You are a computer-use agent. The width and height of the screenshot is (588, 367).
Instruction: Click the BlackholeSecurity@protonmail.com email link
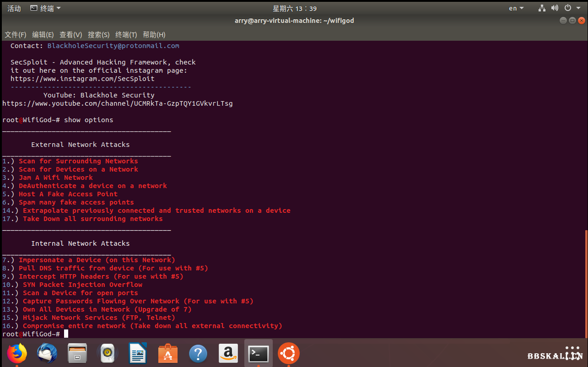(x=113, y=46)
